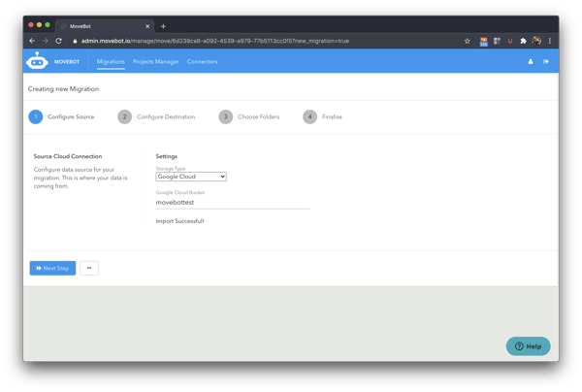Reload the page

pos(58,41)
